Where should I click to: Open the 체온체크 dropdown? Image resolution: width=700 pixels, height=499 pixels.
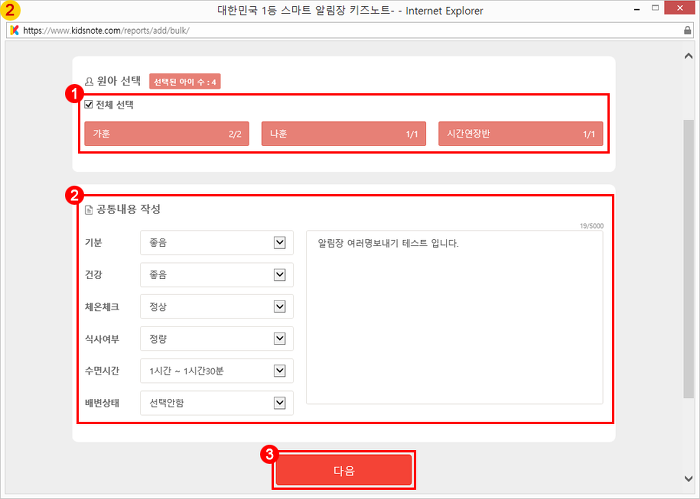217,307
